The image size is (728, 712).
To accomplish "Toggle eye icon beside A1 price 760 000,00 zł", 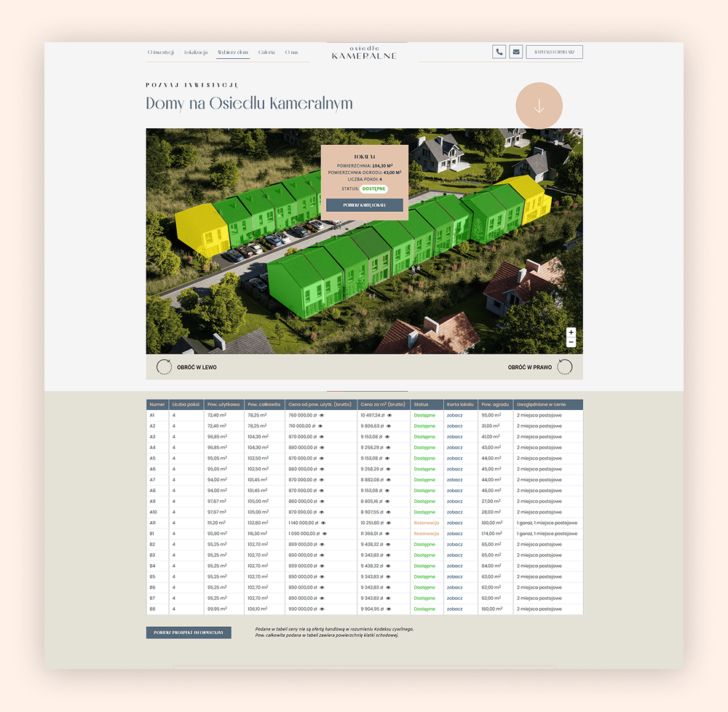I will [321, 415].
